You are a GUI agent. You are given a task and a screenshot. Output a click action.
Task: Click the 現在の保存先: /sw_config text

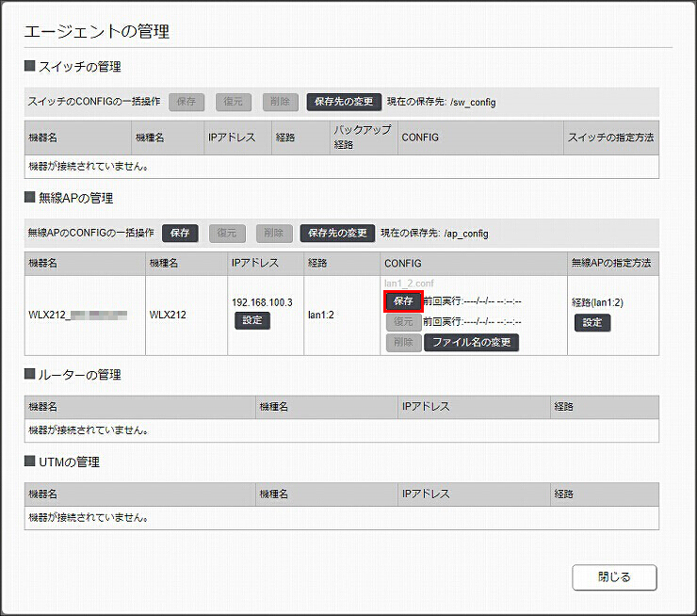pyautogui.click(x=442, y=103)
